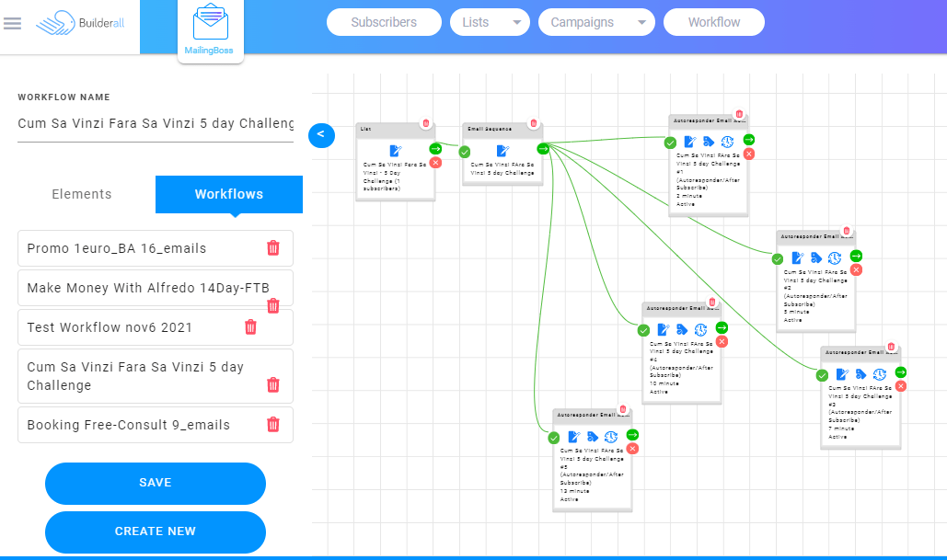The height and width of the screenshot is (560, 947).
Task: Open schedule clock icon on autoresponder #1
Action: click(x=727, y=142)
